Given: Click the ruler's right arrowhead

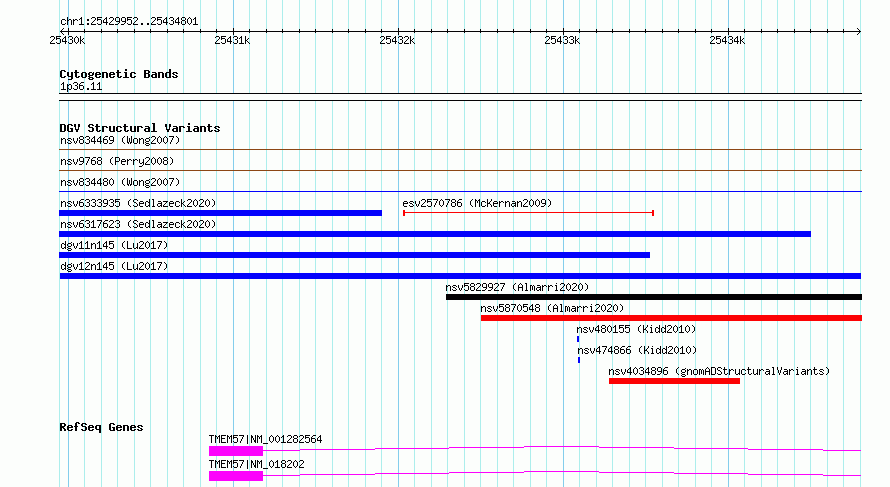Looking at the screenshot, I should pyautogui.click(x=859, y=31).
